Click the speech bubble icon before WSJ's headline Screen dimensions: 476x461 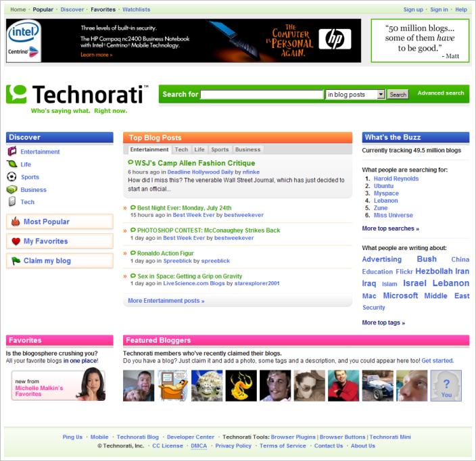(x=131, y=162)
